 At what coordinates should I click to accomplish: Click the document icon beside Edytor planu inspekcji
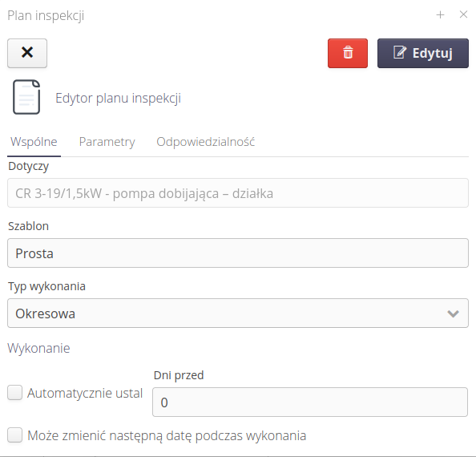26,97
